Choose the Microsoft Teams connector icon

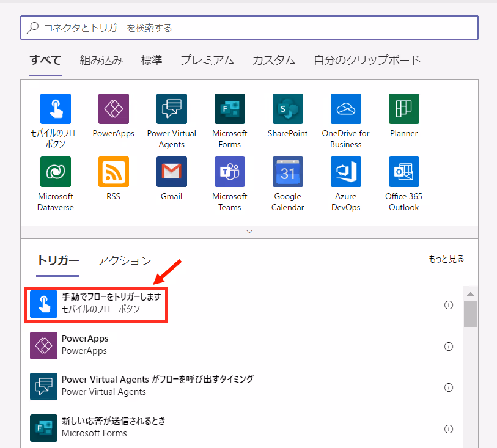tap(229, 172)
